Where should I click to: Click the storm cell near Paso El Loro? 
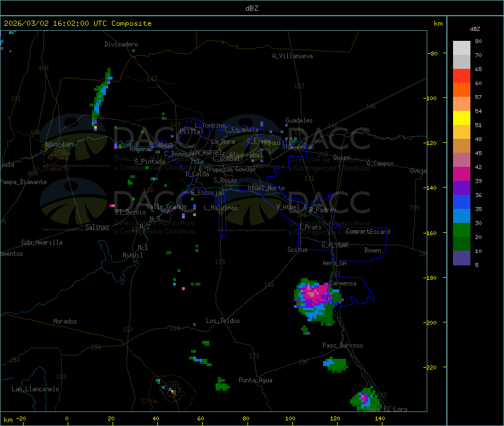[366, 399]
